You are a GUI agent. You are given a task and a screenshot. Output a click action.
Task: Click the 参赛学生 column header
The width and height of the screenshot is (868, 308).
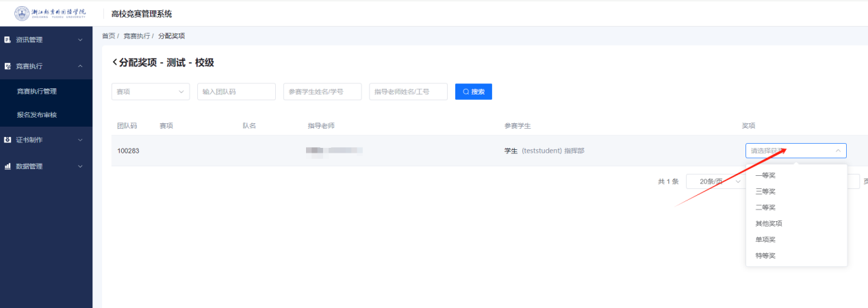pyautogui.click(x=518, y=126)
